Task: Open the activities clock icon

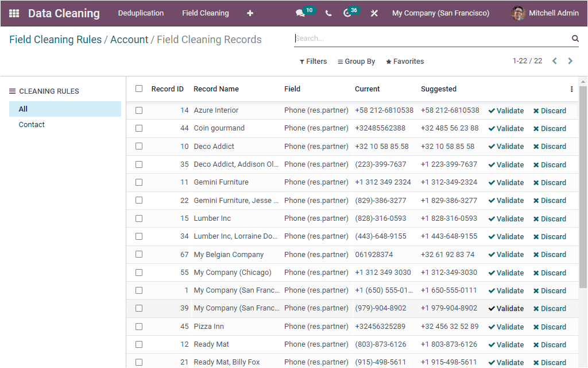Action: point(347,13)
